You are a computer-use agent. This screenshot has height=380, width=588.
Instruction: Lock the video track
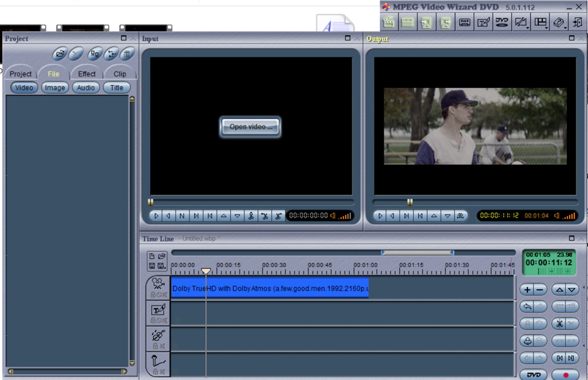point(153,295)
